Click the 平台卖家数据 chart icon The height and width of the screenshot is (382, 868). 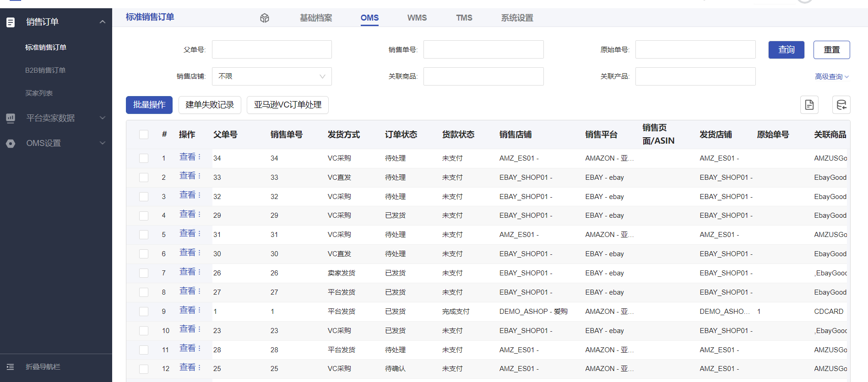pos(11,118)
